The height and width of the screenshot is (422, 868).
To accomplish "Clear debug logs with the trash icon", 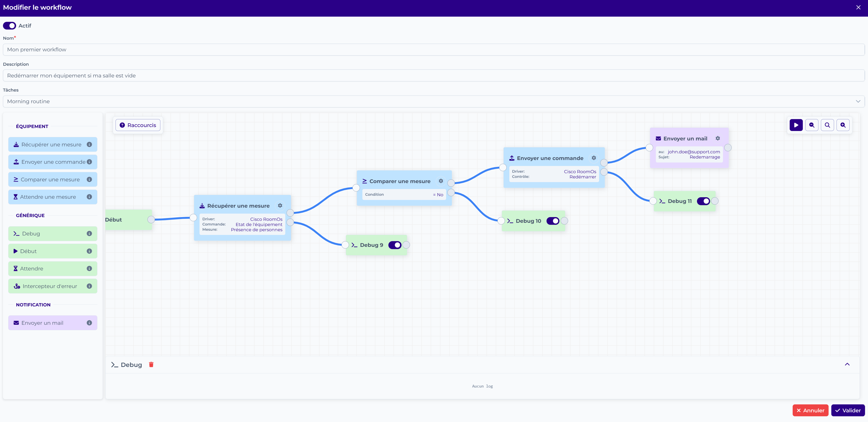I will [151, 365].
